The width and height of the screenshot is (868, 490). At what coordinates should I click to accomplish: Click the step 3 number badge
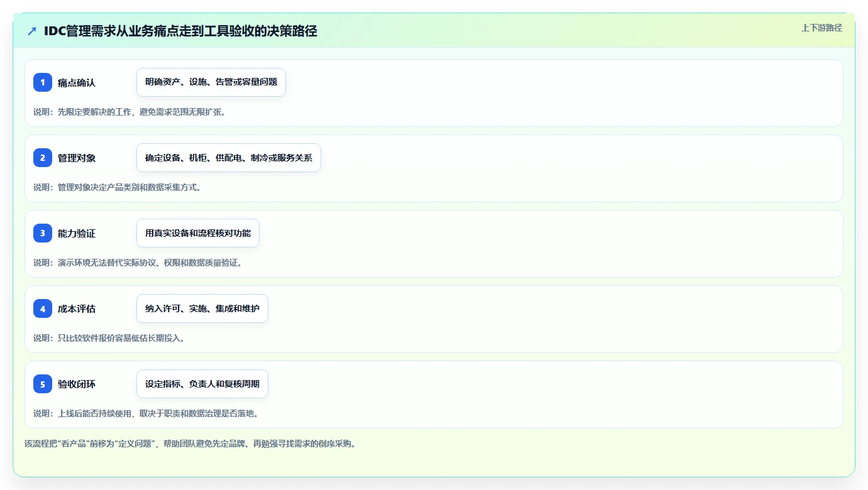(x=43, y=233)
